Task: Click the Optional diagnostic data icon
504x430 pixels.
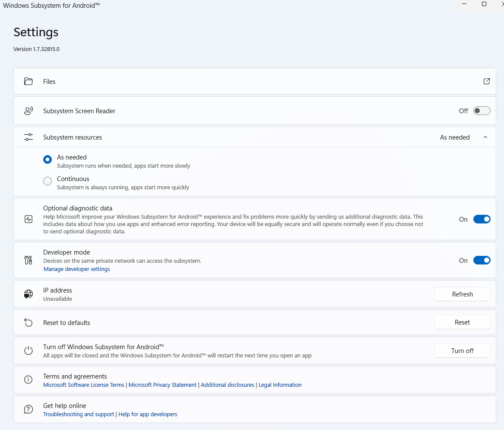Action: (x=28, y=220)
